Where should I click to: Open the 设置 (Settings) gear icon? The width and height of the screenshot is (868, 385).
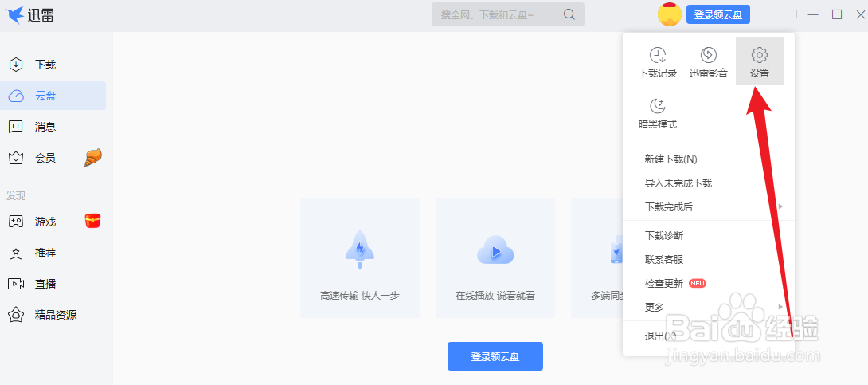click(x=760, y=55)
